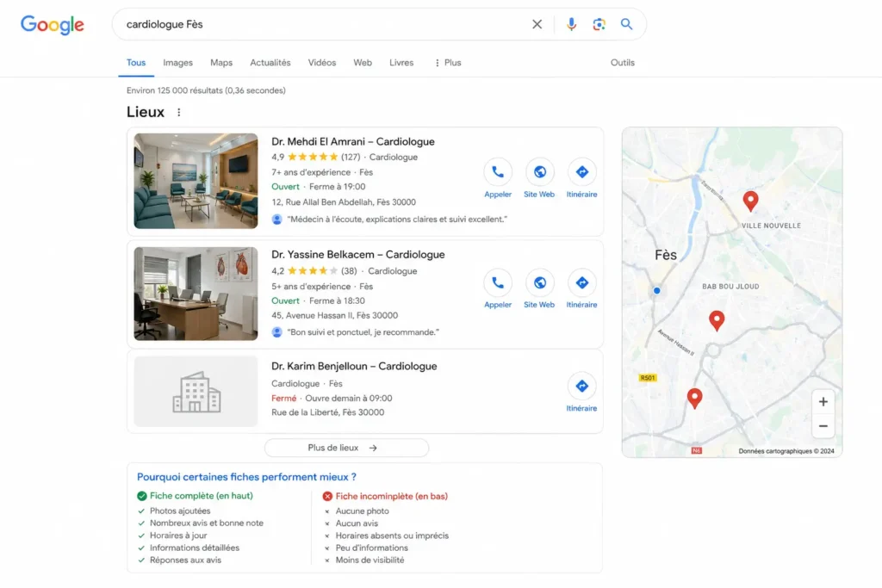The width and height of the screenshot is (882, 588).
Task: Click the (38) reviews count for Dr. Belkacem
Action: (x=349, y=271)
